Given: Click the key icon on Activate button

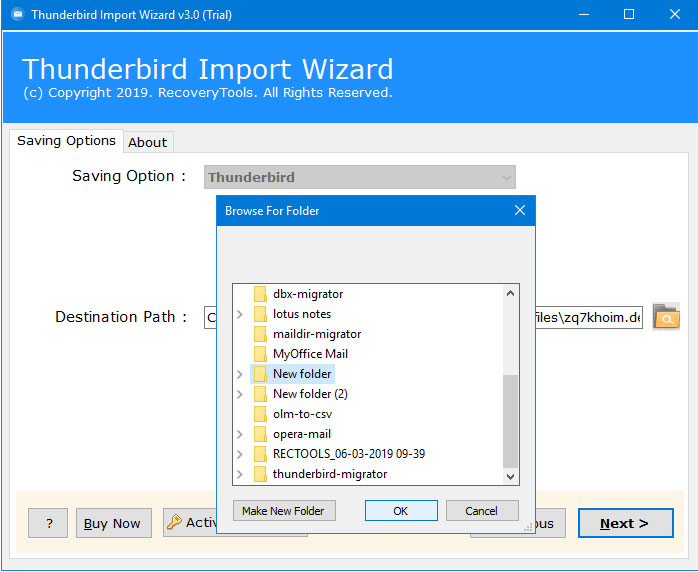Looking at the screenshot, I should point(174,522).
